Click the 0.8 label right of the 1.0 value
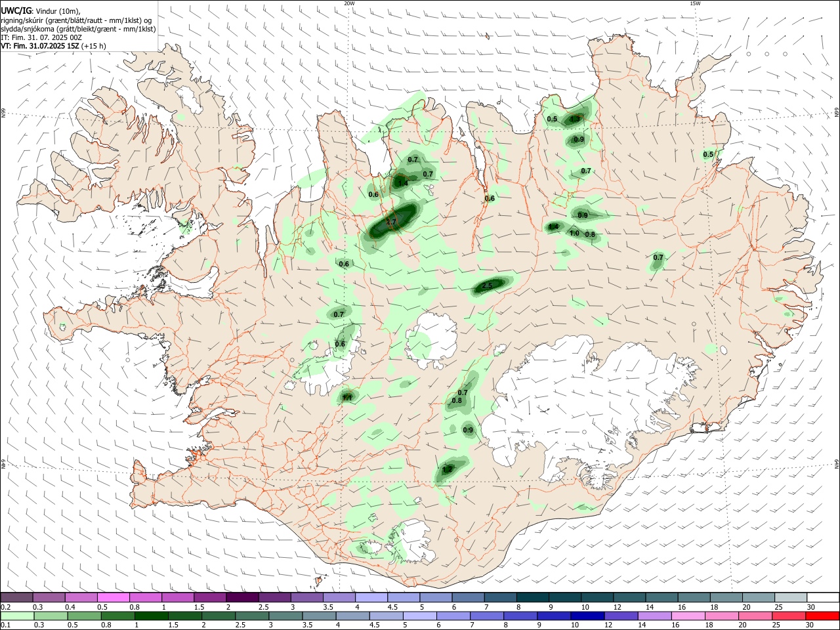 (x=590, y=234)
